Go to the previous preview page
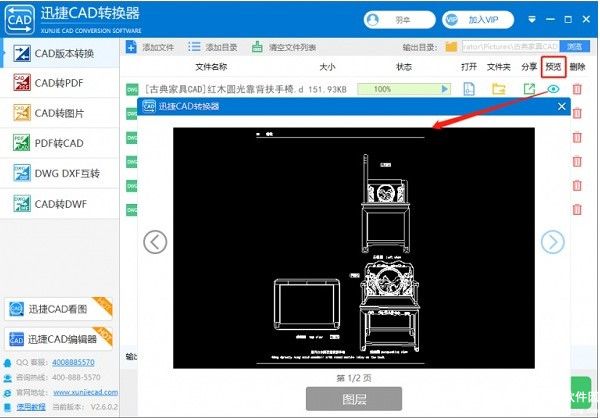Viewport: 600px width, 418px height. coord(155,242)
